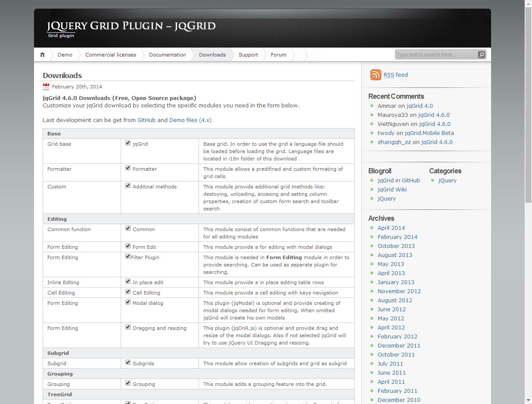Open VietNguyen's jqGrid 4.6.0 comment link
532x404 pixels.
435,124
